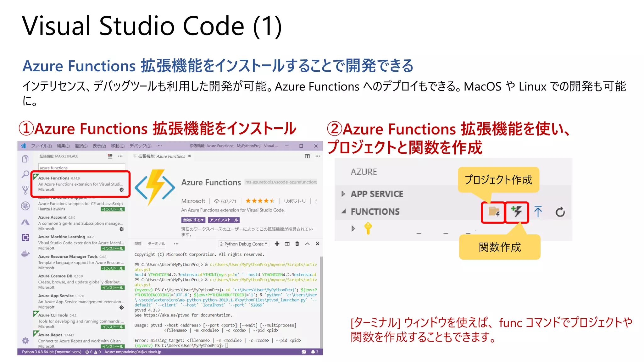Install Azure Functions snippets by Hamza Hawkins
Screen dimensions: 644x362
(113, 209)
